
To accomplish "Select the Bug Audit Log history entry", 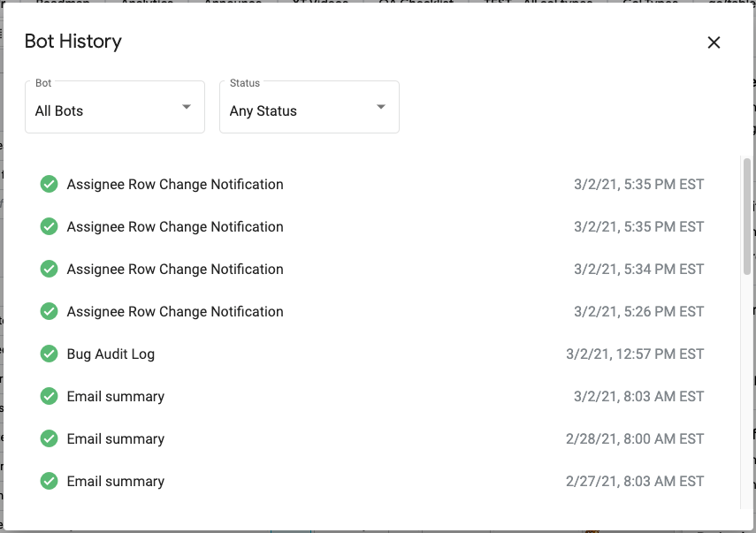I will click(x=111, y=354).
